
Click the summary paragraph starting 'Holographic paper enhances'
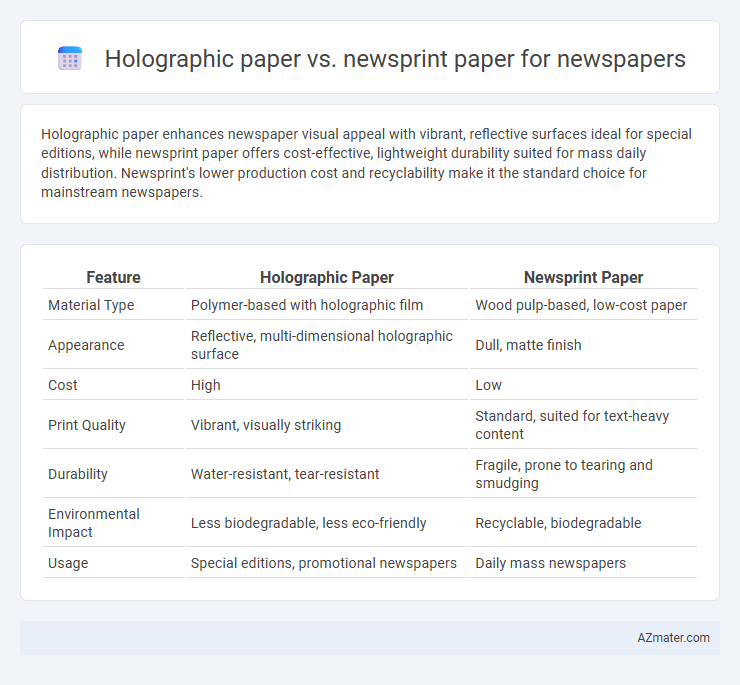click(366, 163)
